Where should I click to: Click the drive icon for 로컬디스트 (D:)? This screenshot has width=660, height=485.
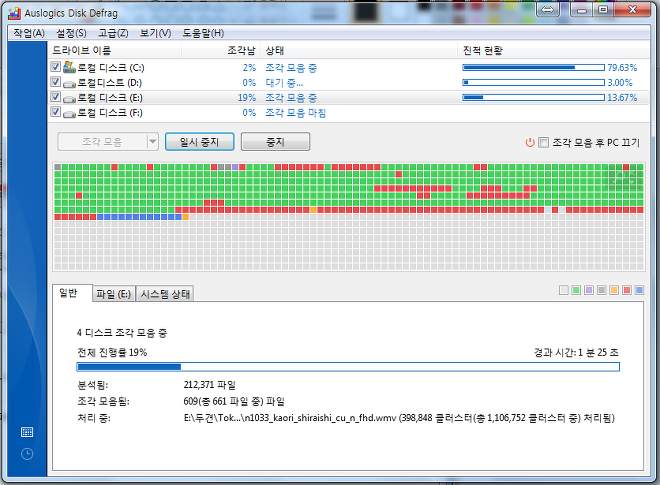coord(69,83)
